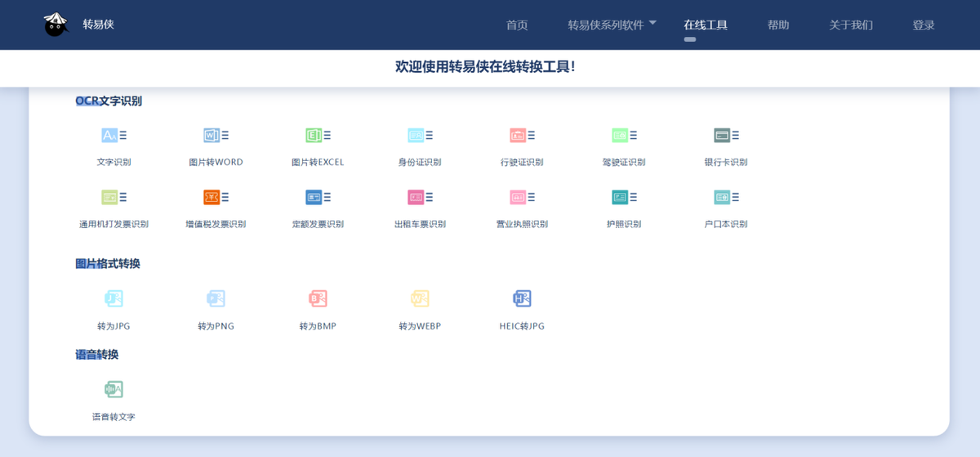
Task: Expand the 转易侠系列软件 dropdown arrow
Action: [x=653, y=23]
